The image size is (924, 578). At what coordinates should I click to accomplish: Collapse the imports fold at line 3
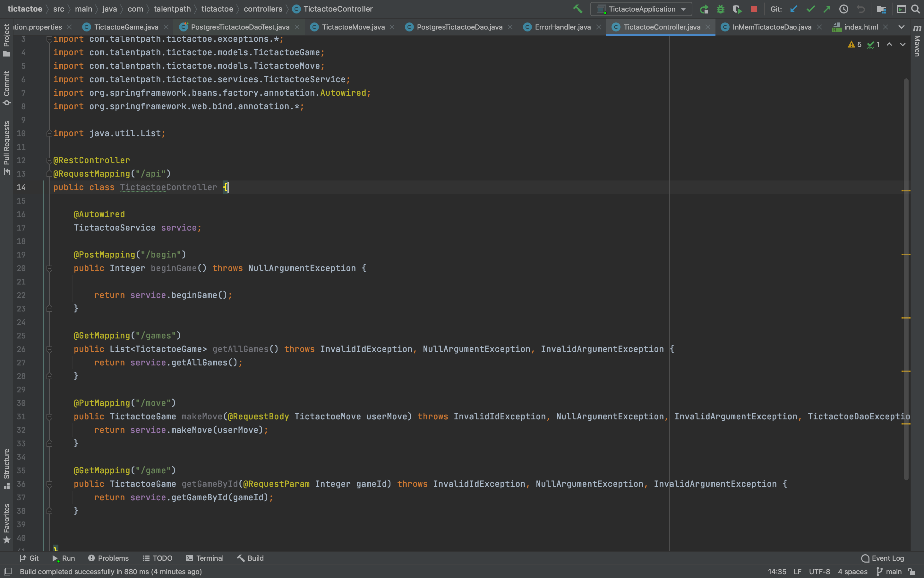(x=49, y=39)
